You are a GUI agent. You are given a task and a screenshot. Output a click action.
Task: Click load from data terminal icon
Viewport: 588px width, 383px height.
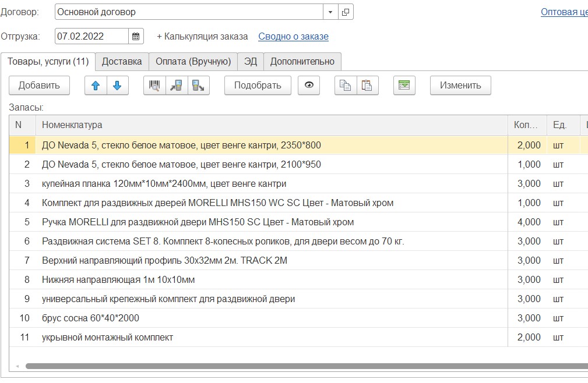coord(177,86)
